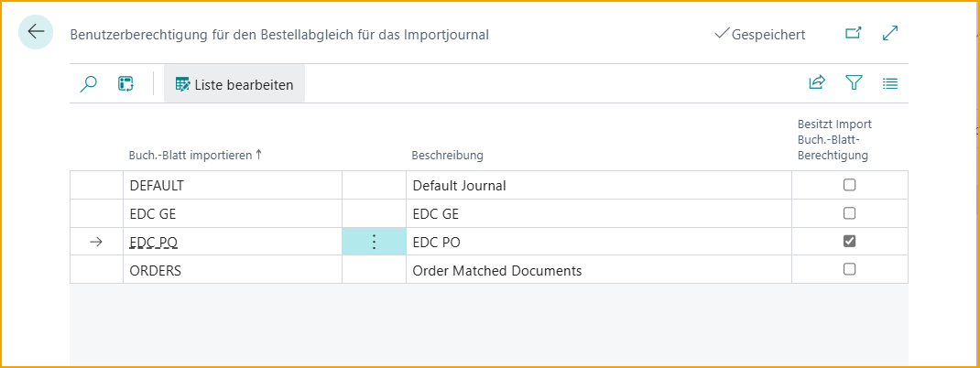
Task: Click the analysis mode icon beside search
Action: 126,84
